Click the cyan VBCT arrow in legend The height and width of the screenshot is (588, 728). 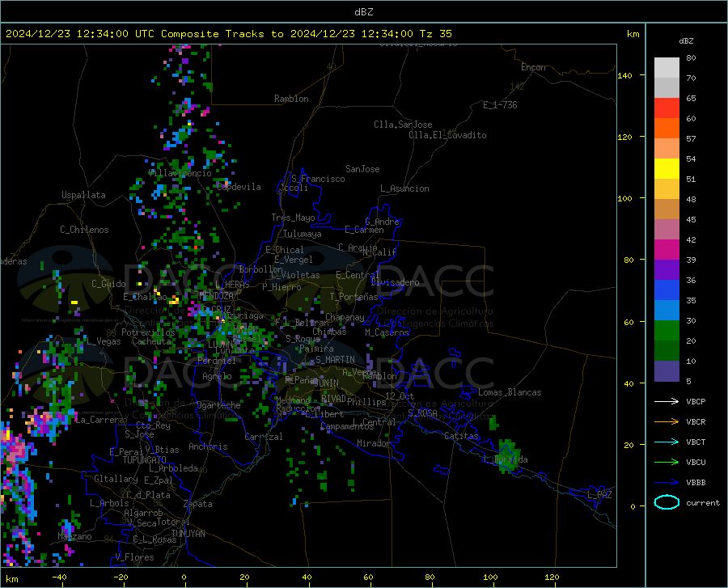tap(667, 442)
